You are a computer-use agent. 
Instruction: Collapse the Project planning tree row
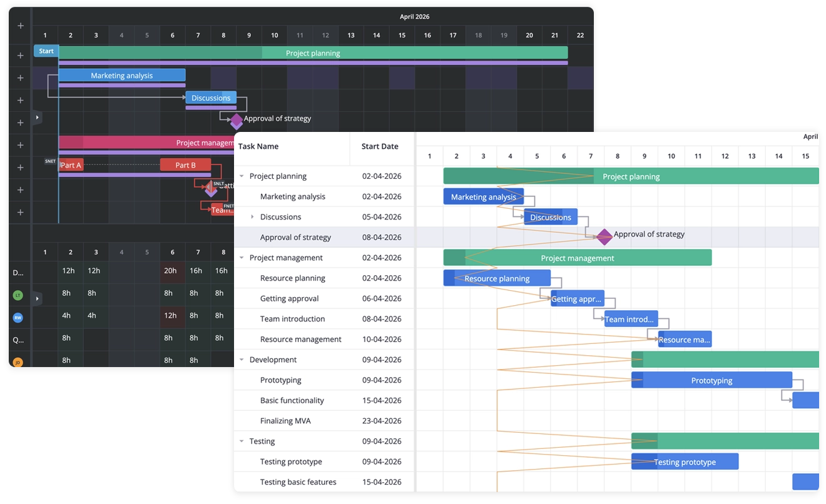click(x=242, y=176)
